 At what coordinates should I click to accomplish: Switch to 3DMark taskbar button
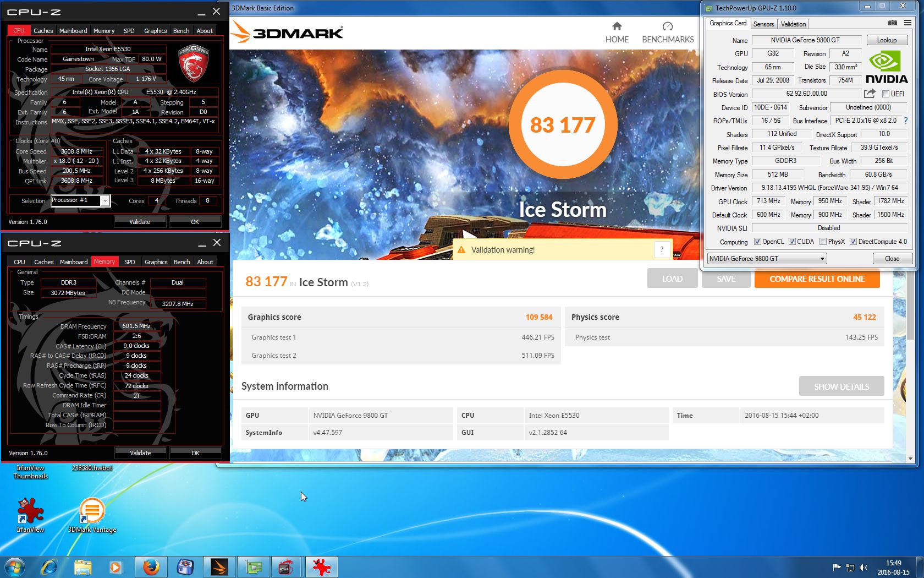(219, 567)
